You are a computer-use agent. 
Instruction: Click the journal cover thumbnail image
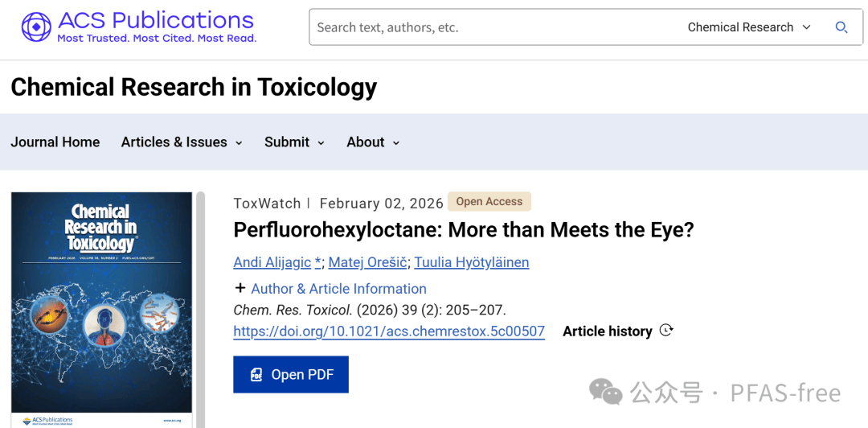click(x=102, y=310)
